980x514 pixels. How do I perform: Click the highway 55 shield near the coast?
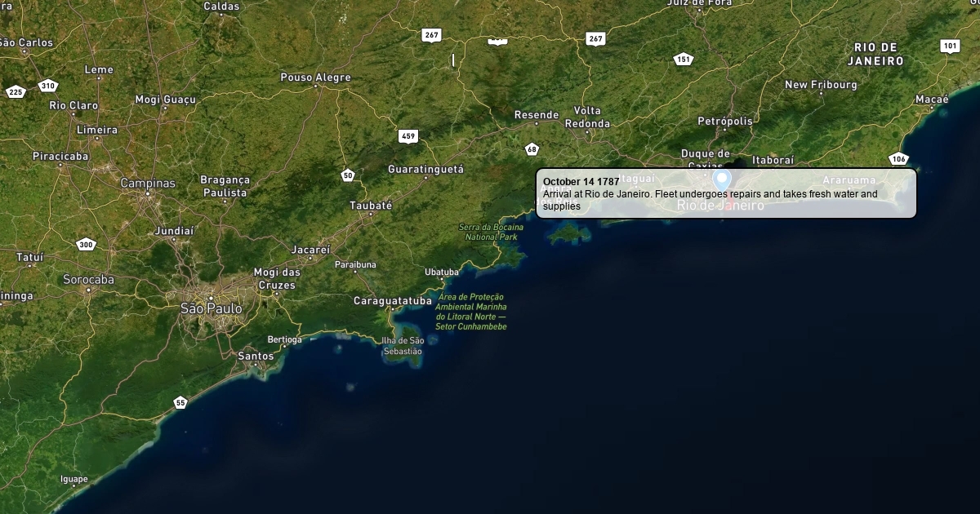click(180, 402)
